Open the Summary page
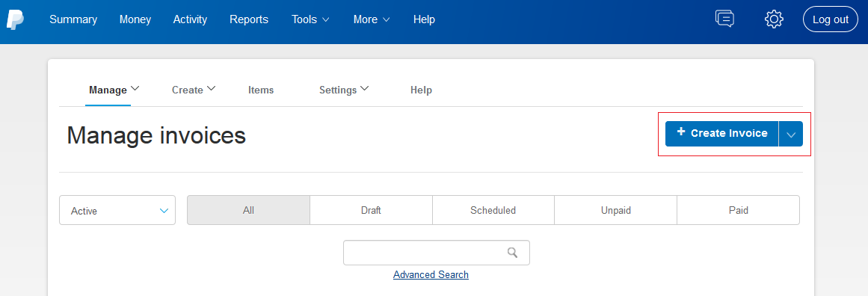 (73, 19)
